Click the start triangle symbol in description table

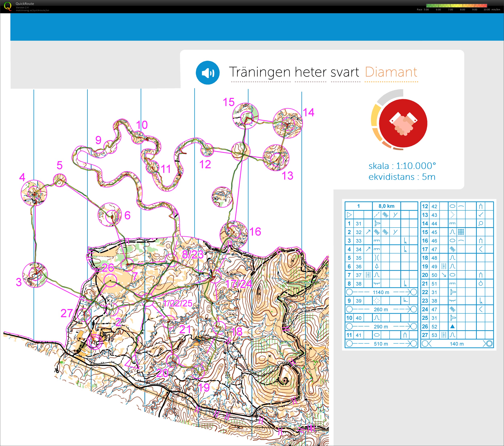click(349, 215)
